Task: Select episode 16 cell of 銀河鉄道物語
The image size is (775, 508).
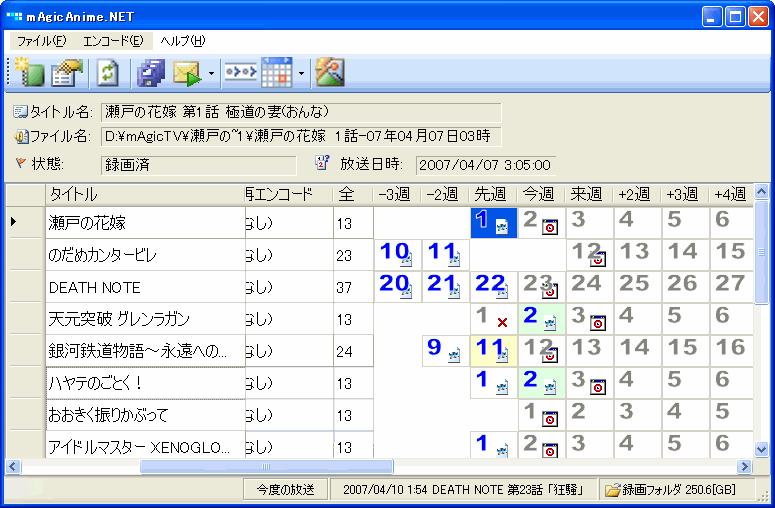Action: click(x=732, y=350)
